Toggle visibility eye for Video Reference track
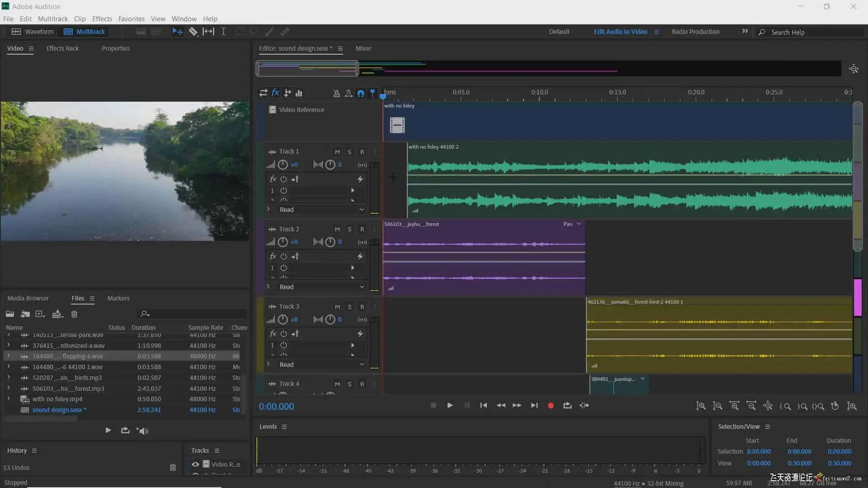 point(195,465)
